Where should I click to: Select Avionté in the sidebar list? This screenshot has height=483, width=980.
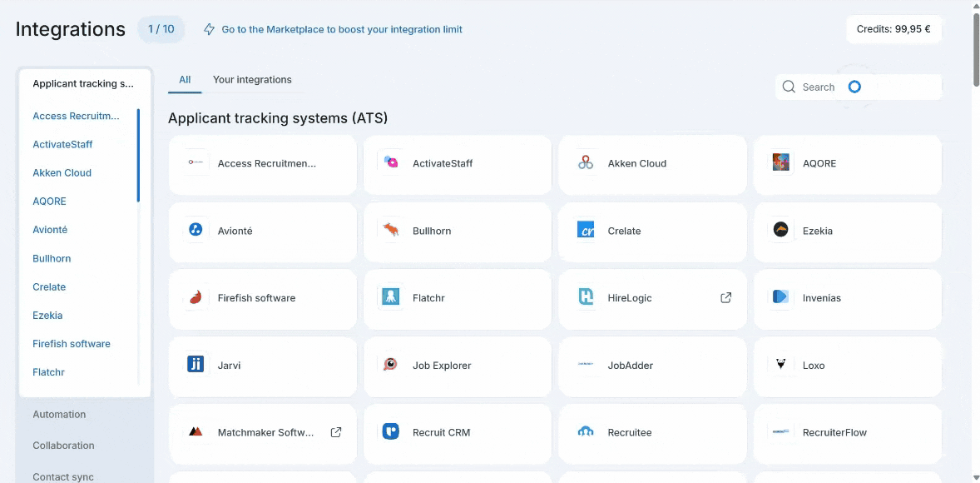tap(50, 230)
